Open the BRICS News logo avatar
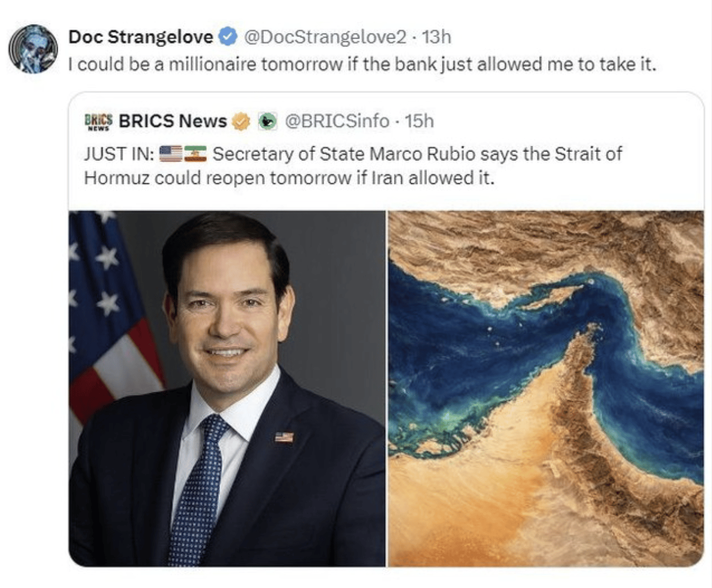The width and height of the screenshot is (712, 588). pos(98,122)
